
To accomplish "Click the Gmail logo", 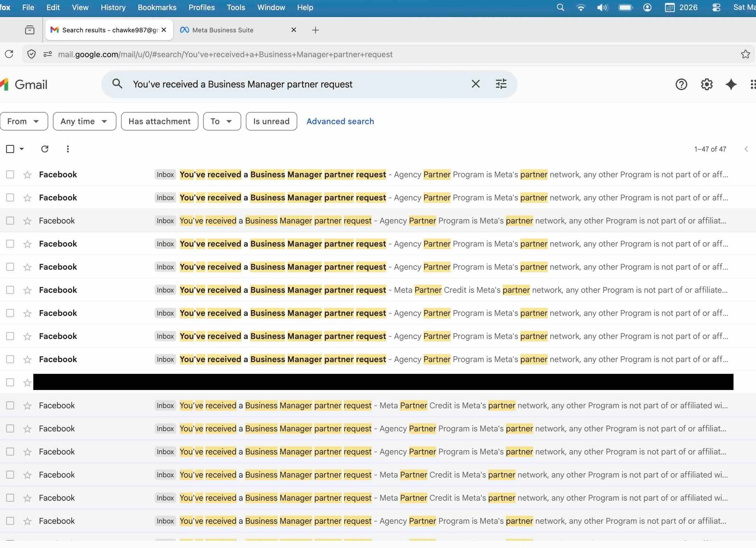I will pyautogui.click(x=24, y=85).
